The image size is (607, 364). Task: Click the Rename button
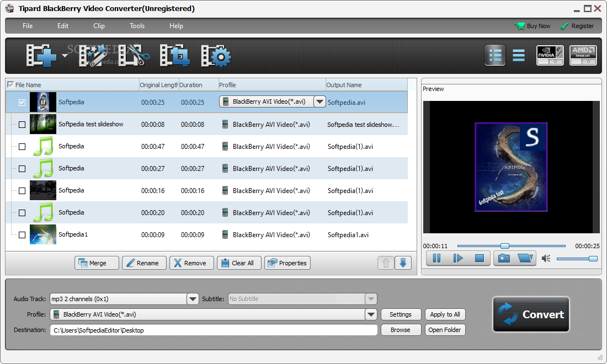(x=144, y=263)
